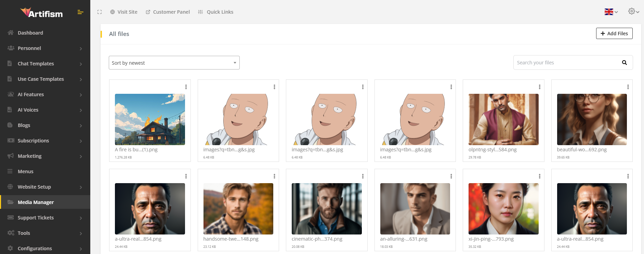Image resolution: width=644 pixels, height=254 pixels.
Task: Click the Artifism logo
Action: coord(42,13)
